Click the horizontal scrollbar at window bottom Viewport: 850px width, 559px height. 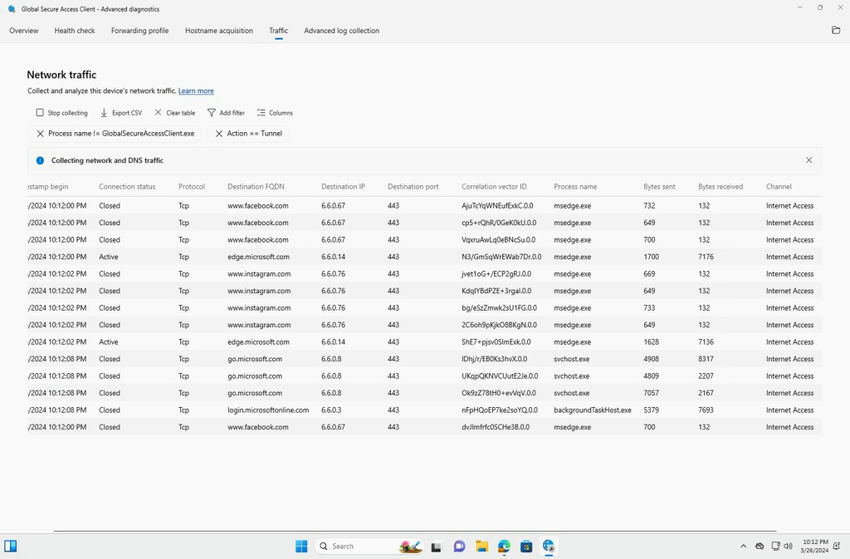coord(415,531)
